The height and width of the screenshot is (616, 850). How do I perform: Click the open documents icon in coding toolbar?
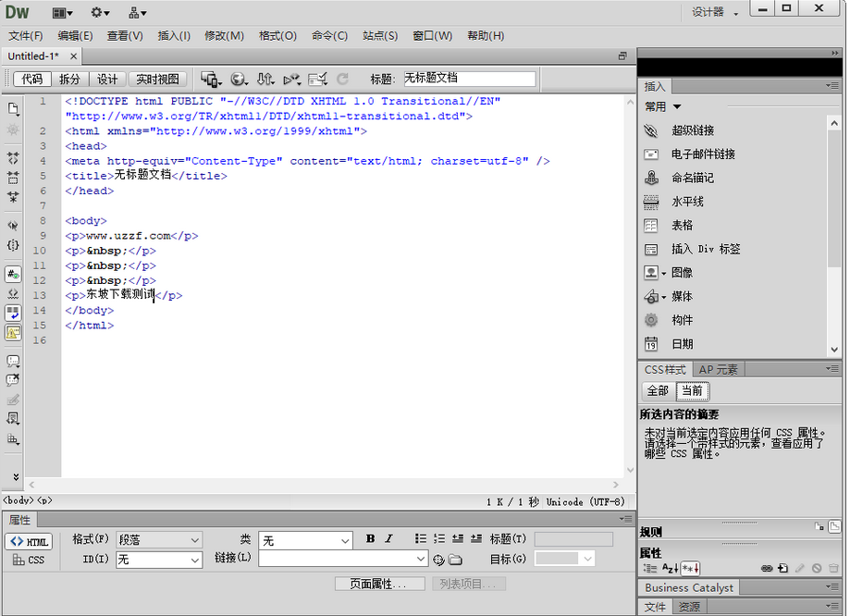tap(13, 109)
